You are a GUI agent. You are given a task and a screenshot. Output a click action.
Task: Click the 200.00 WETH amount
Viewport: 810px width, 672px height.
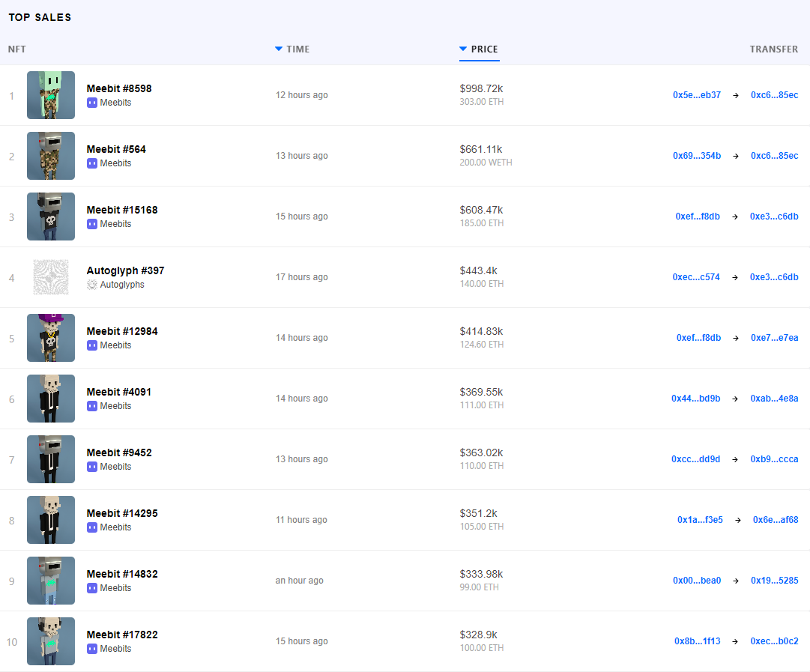coord(486,162)
